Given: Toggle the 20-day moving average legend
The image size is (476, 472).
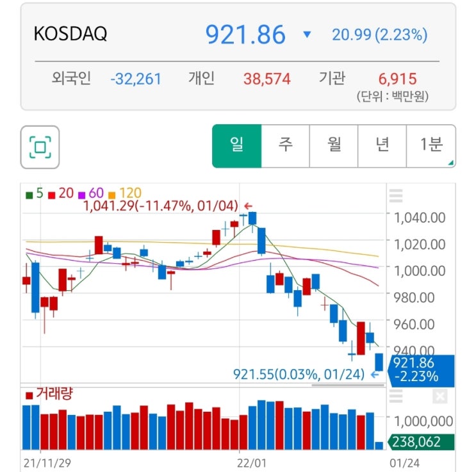Looking at the screenshot, I should click(61, 193).
